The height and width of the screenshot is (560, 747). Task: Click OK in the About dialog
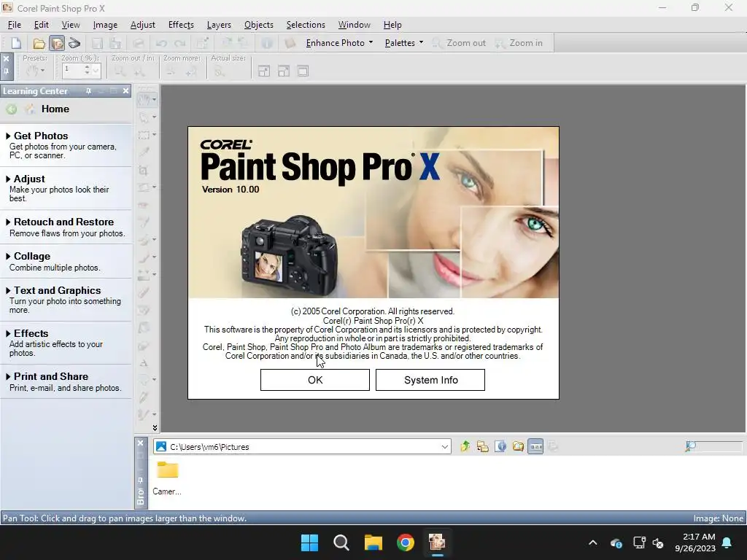pyautogui.click(x=315, y=380)
